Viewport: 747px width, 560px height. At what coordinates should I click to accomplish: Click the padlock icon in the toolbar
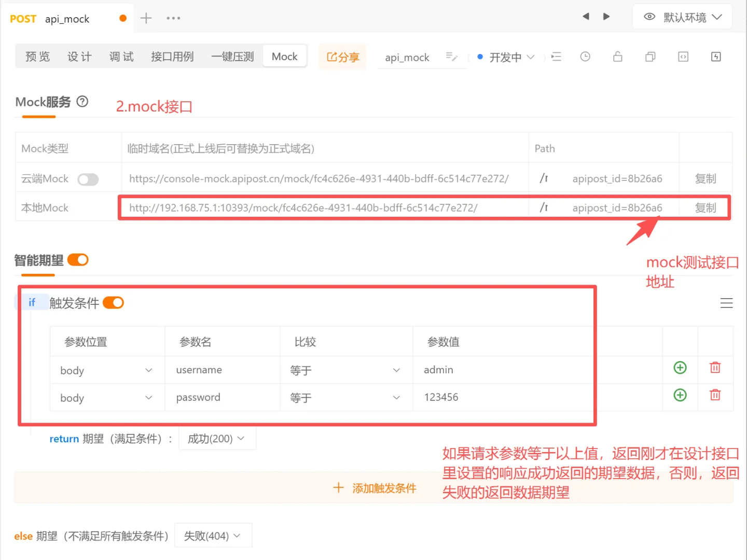pyautogui.click(x=617, y=57)
